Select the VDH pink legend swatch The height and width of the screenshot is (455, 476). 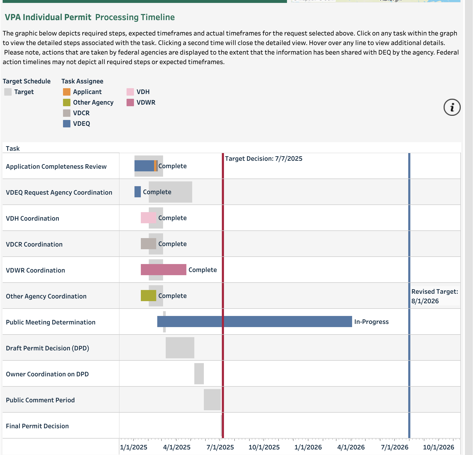[131, 92]
